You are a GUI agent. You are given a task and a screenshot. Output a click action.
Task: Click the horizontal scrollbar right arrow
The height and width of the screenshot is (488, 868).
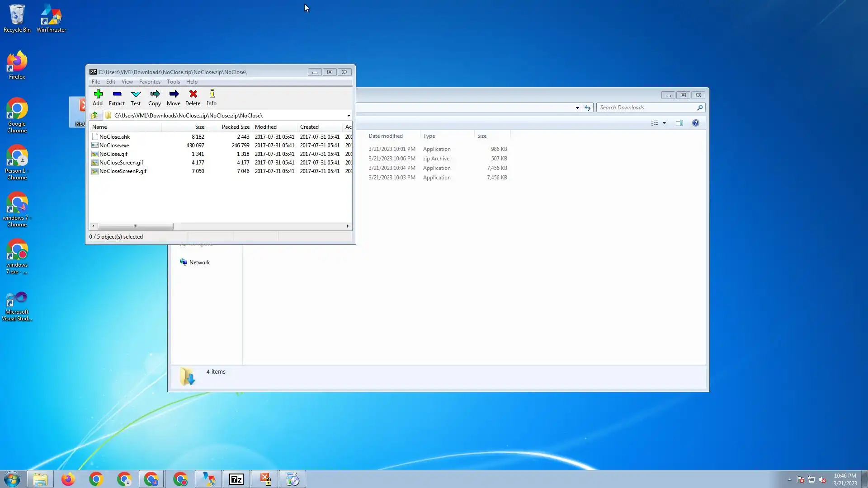348,226
